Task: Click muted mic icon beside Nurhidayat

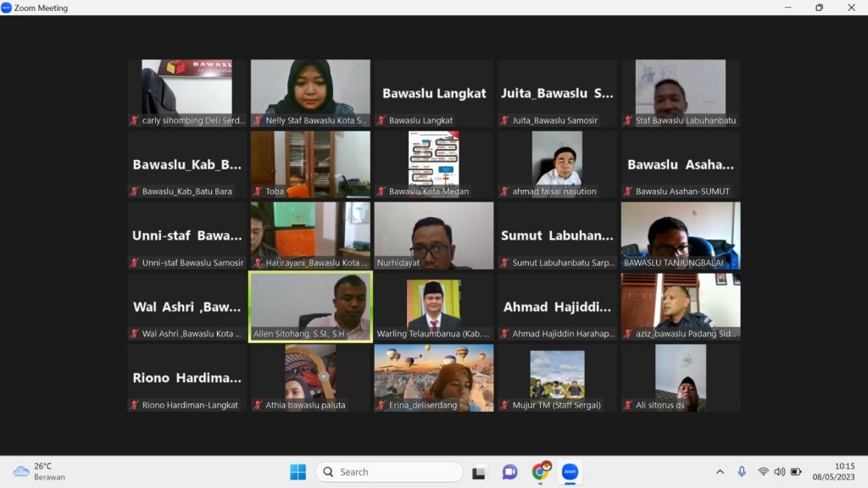Action: 381,263
